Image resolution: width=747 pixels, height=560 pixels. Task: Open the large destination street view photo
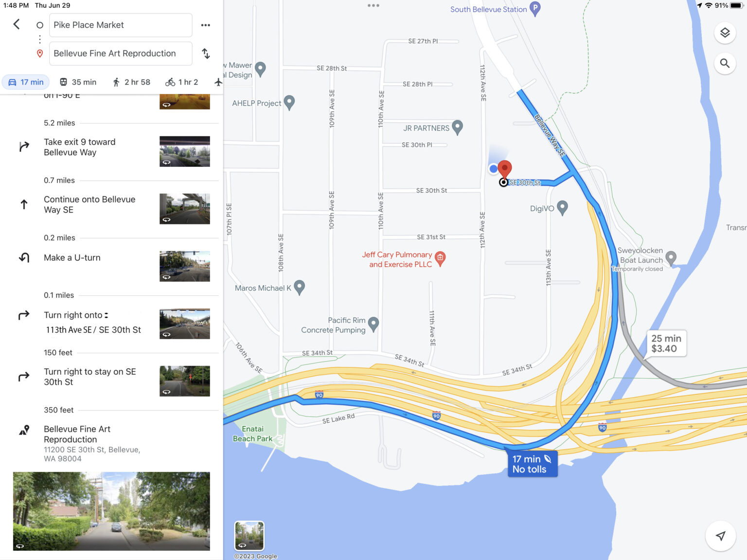click(111, 511)
